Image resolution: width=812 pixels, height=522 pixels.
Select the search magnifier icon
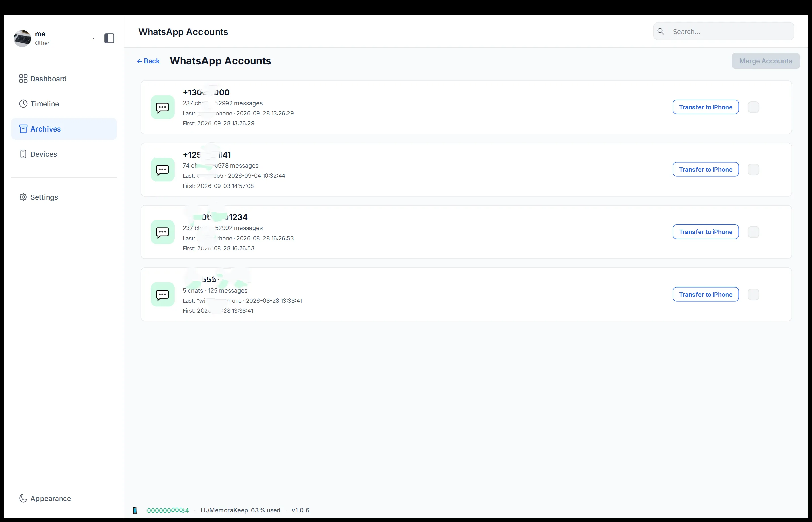[x=661, y=32]
